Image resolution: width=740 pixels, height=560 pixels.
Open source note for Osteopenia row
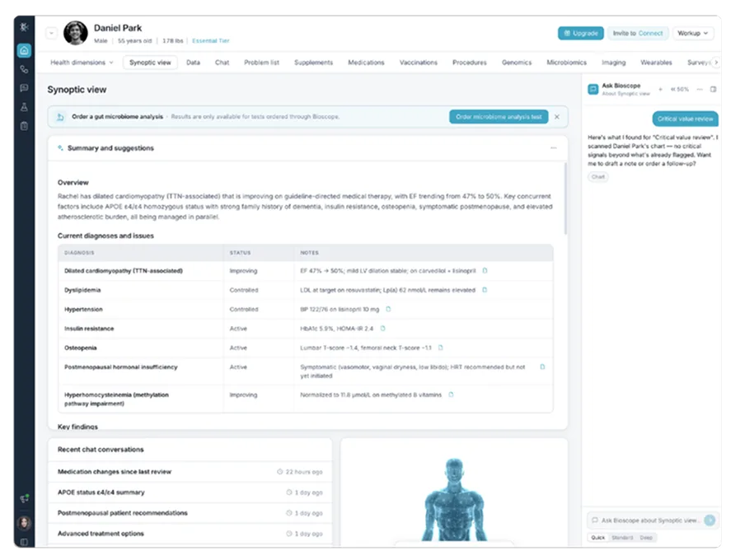(440, 348)
